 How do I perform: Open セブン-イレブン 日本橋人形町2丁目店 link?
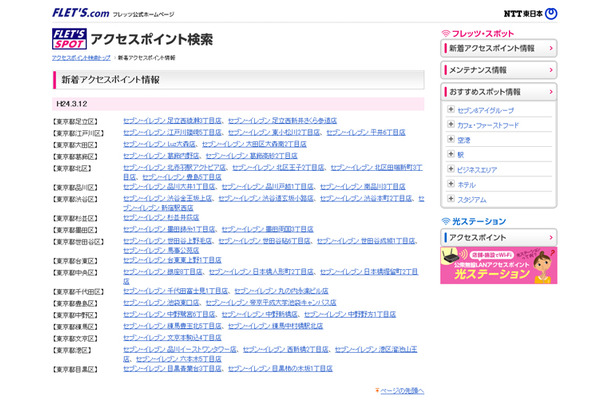pos(261,272)
